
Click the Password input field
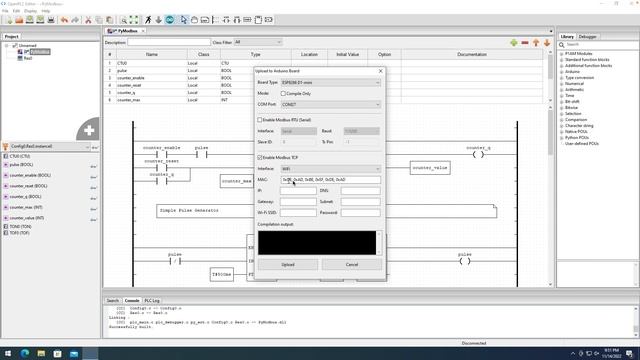click(x=360, y=213)
